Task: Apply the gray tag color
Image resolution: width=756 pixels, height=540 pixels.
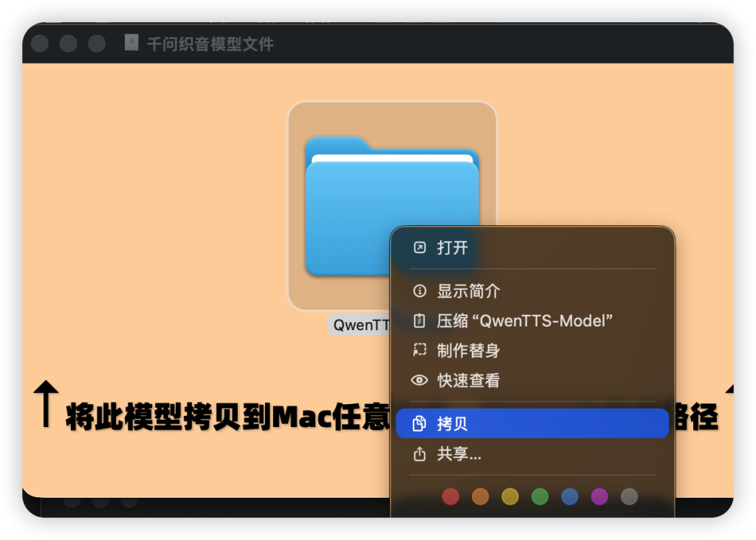Action: 629,496
